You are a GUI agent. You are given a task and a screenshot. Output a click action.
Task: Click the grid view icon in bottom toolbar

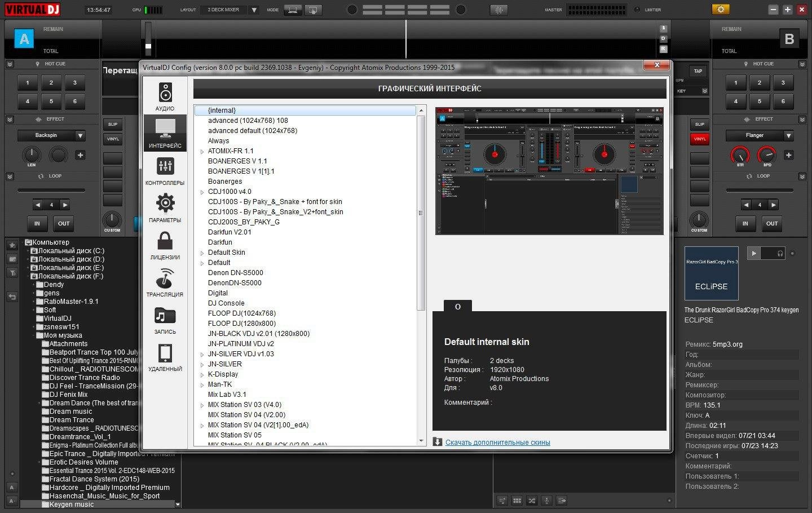pos(517,500)
